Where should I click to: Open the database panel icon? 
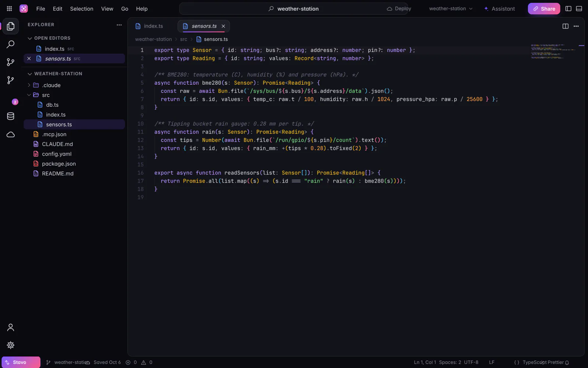click(x=11, y=116)
